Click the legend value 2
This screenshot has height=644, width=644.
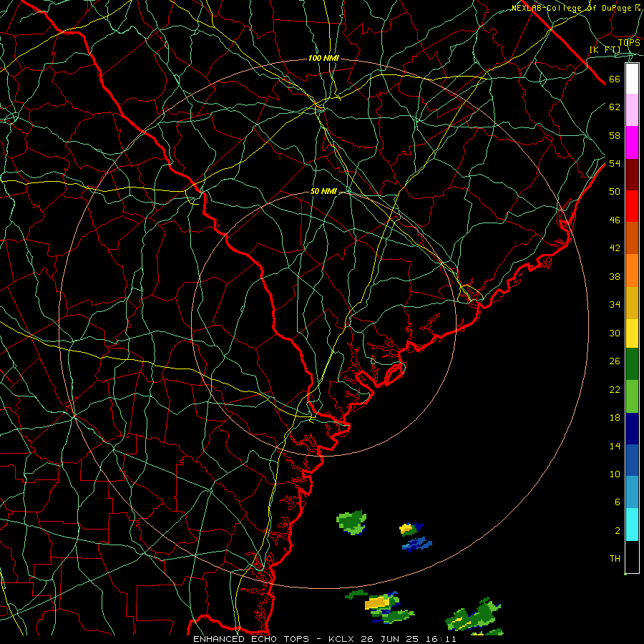[617, 531]
